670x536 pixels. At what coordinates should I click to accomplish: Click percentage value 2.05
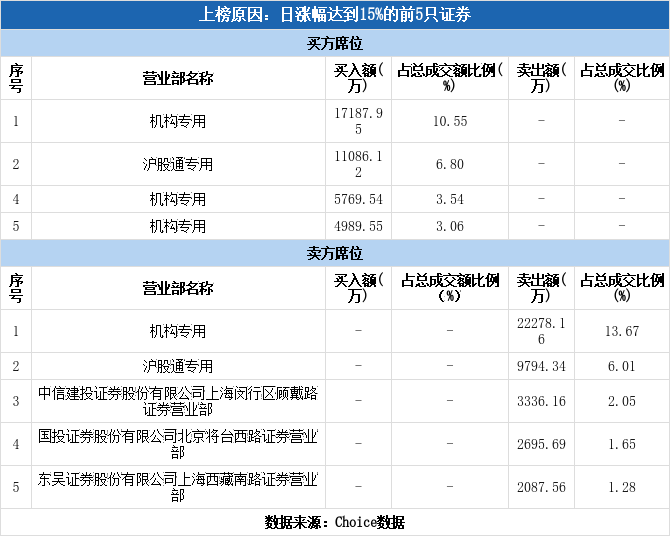622,401
